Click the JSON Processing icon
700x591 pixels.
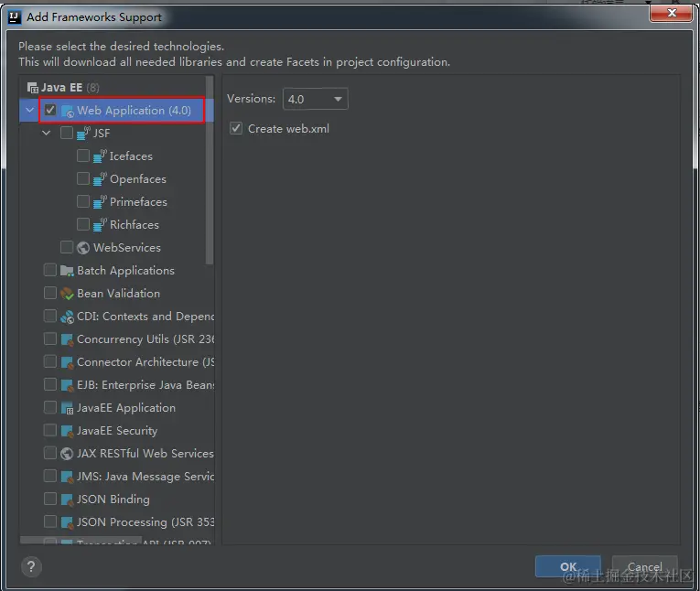67,522
